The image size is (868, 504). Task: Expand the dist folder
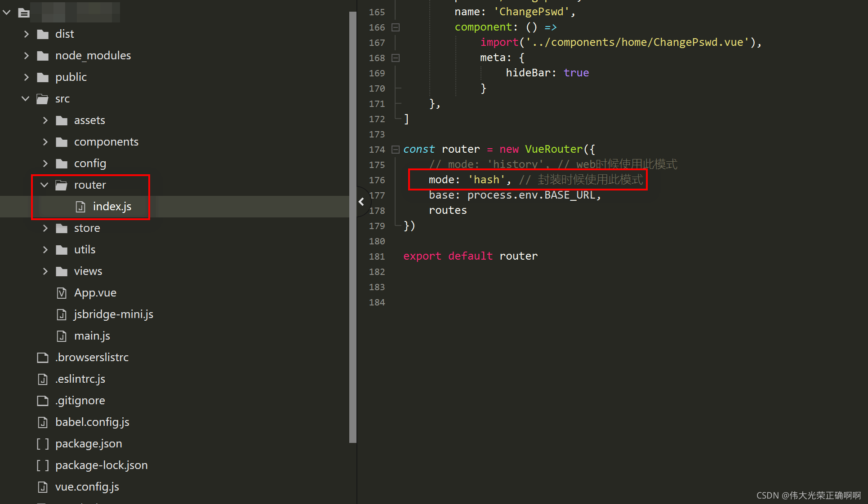click(x=26, y=34)
